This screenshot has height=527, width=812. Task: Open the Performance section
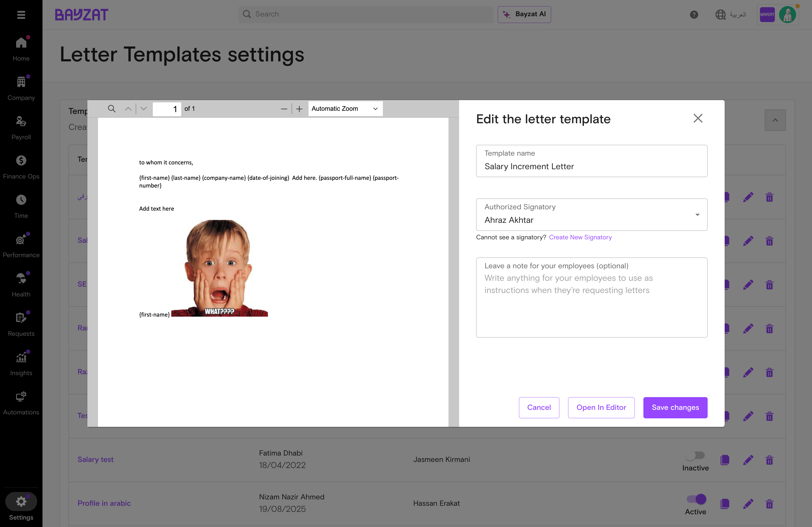click(21, 245)
